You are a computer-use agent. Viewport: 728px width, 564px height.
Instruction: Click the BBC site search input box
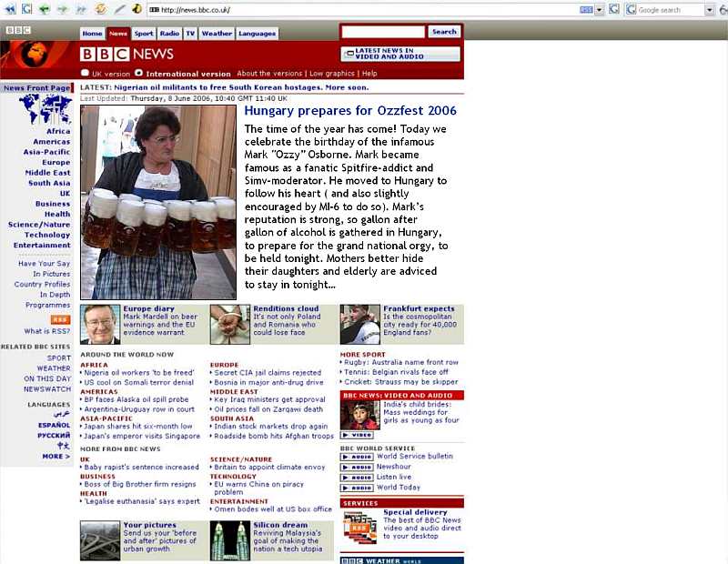[383, 32]
